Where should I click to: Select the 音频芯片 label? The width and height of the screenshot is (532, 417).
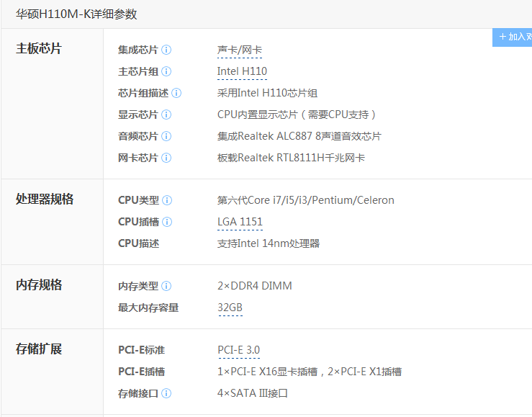(x=138, y=136)
